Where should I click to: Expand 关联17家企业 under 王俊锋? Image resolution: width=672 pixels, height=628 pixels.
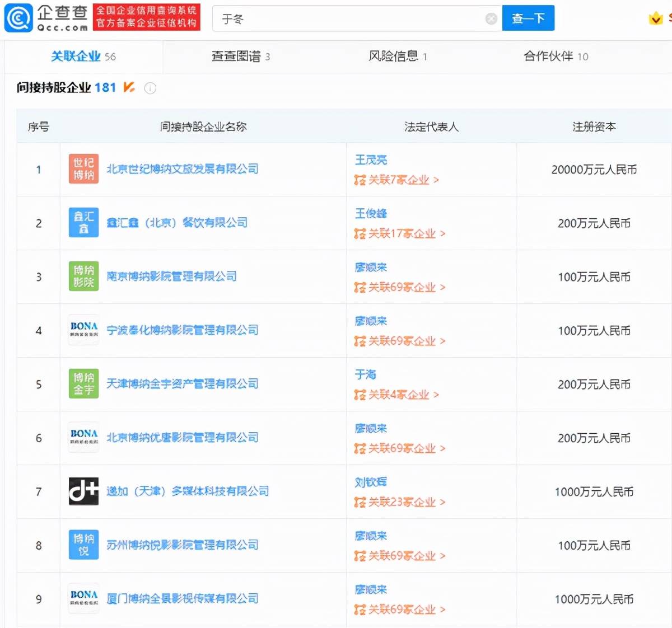(x=401, y=233)
